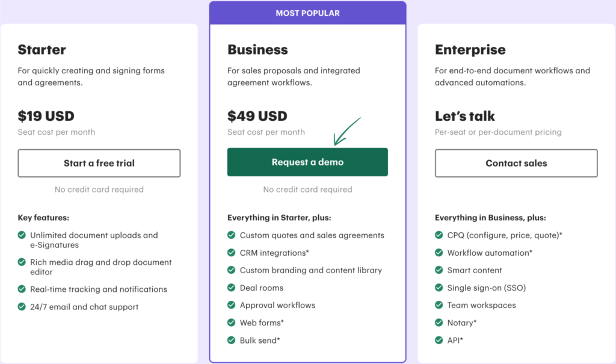Image resolution: width=616 pixels, height=364 pixels.
Task: Select the Enterprise plan heading
Action: click(x=470, y=49)
